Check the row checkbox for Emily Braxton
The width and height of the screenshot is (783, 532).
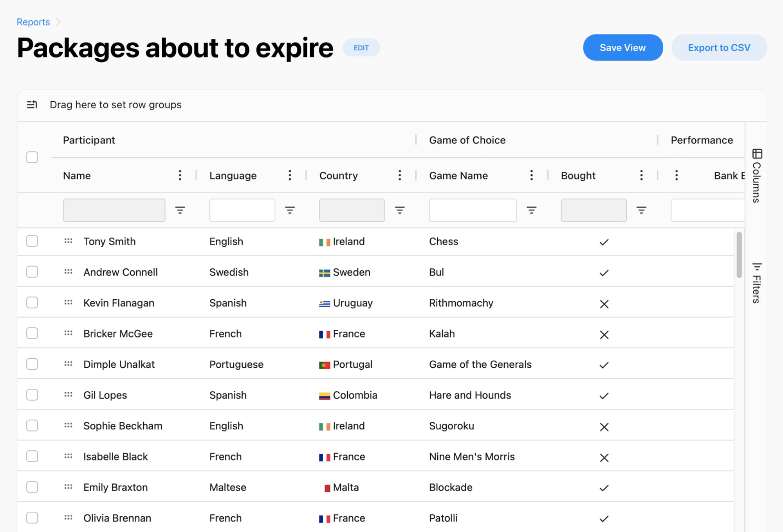coord(32,487)
